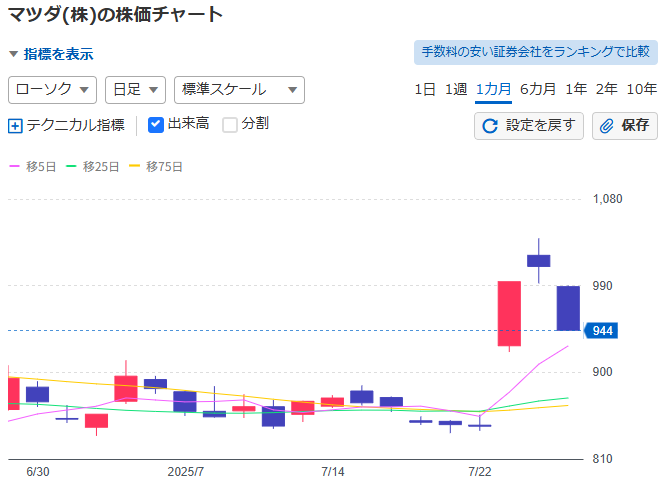Enable the 分割 checkbox
667x488 pixels.
(230, 125)
